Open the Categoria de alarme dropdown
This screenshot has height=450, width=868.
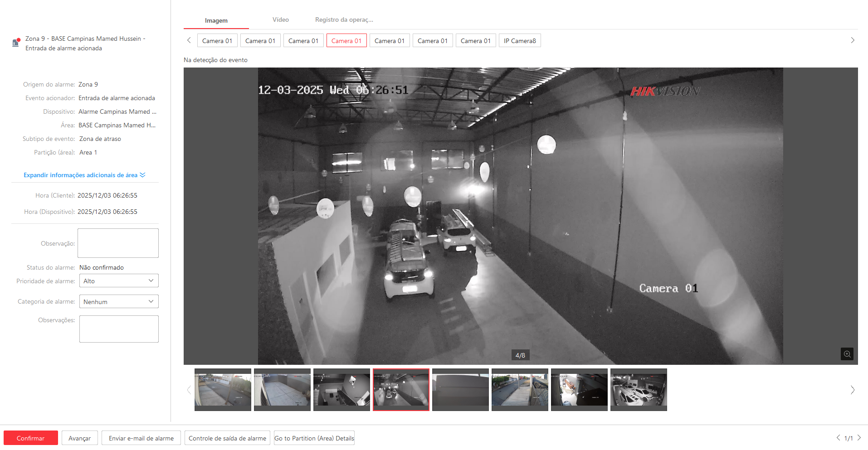coord(119,302)
